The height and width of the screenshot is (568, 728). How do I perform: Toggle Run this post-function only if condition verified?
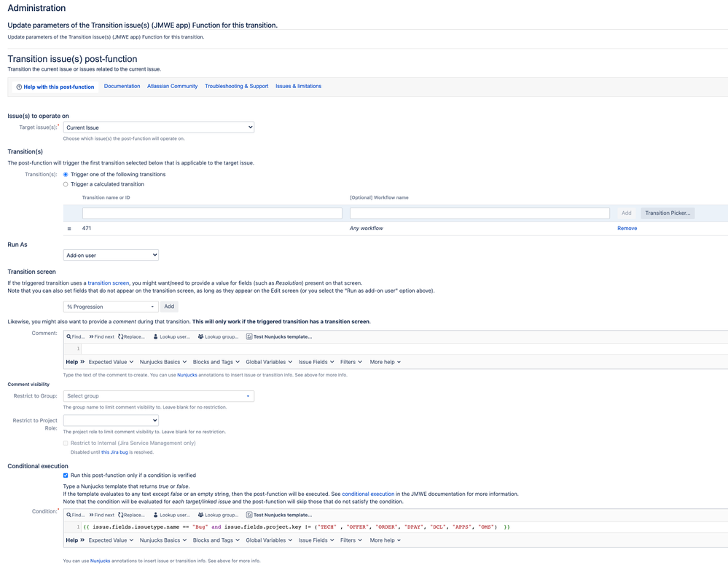tap(66, 476)
